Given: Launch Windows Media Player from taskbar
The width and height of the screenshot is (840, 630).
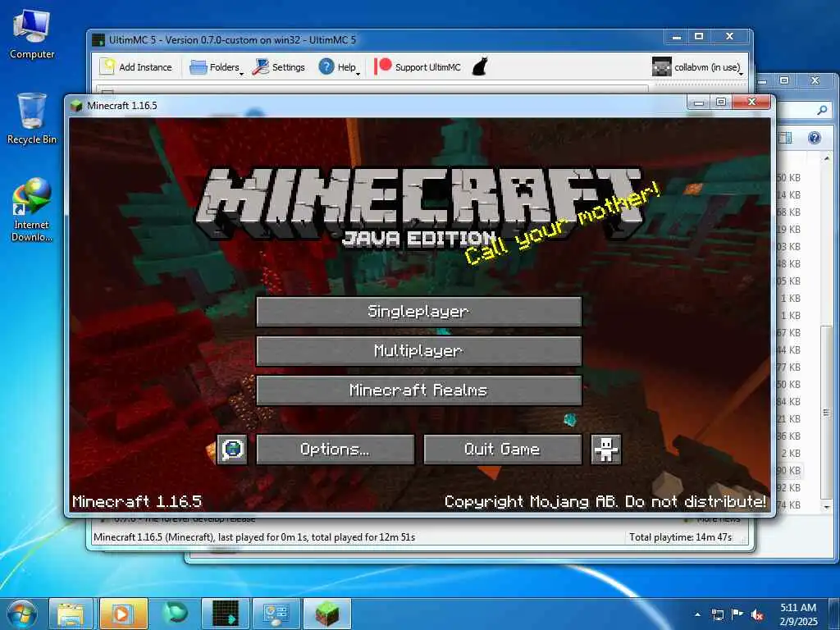Looking at the screenshot, I should pos(123,614).
